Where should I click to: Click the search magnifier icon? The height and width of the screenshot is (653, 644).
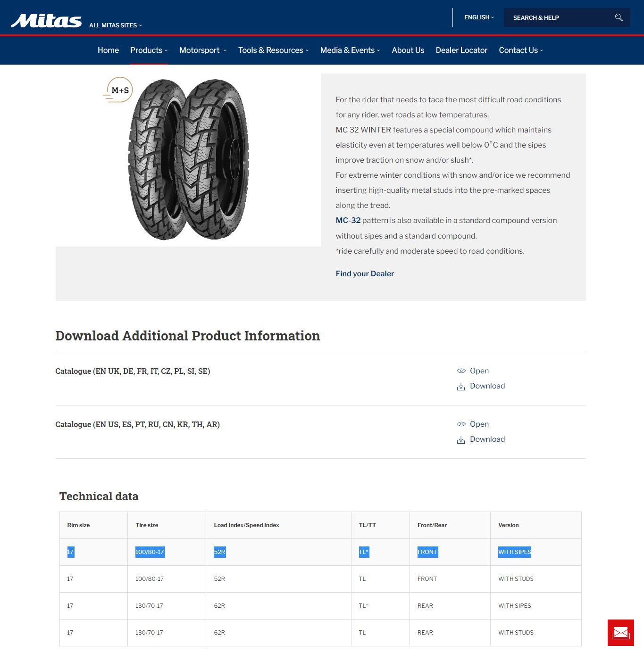[x=619, y=17]
